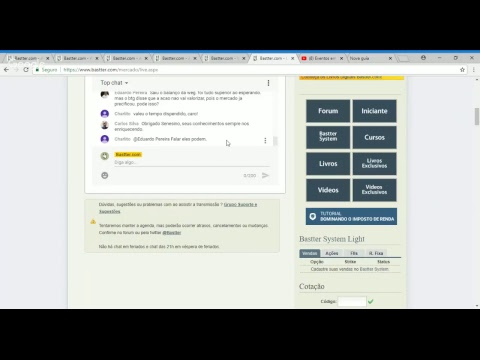Open the three-dot menu on the @Eduardo Pereira reply

[x=265, y=141]
